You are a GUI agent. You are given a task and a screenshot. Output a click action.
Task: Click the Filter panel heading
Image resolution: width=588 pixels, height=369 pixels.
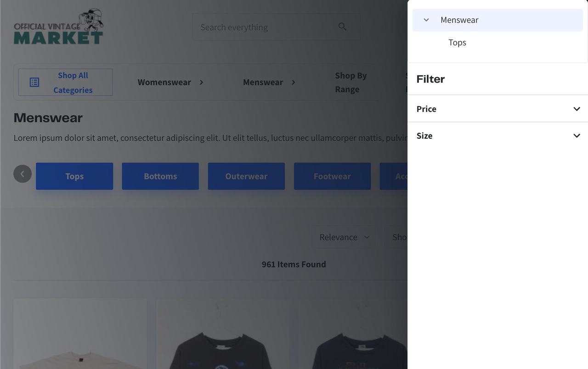coord(430,79)
